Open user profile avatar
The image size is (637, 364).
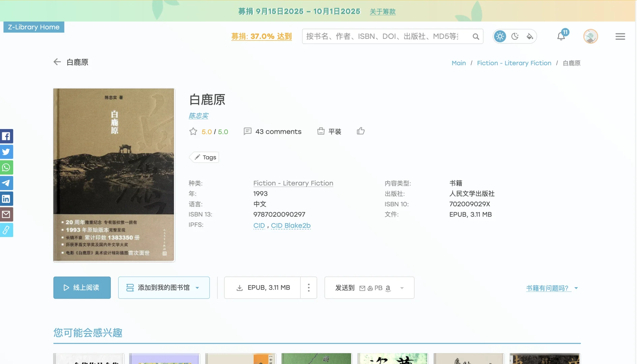(x=590, y=36)
